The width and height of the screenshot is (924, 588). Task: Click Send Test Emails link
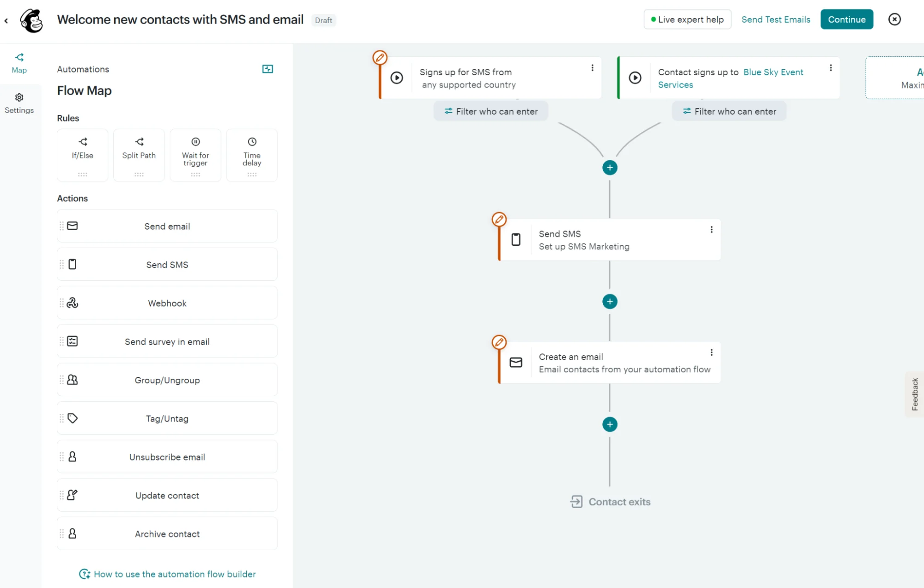click(x=776, y=19)
